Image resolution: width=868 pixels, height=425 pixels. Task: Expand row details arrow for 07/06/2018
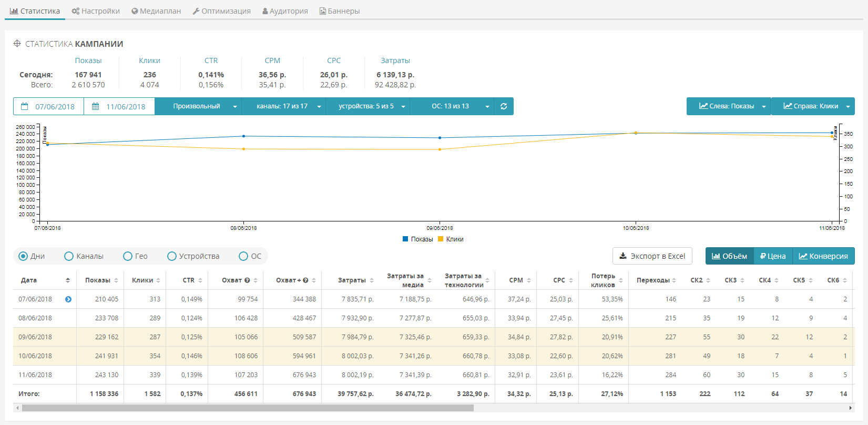tap(68, 299)
